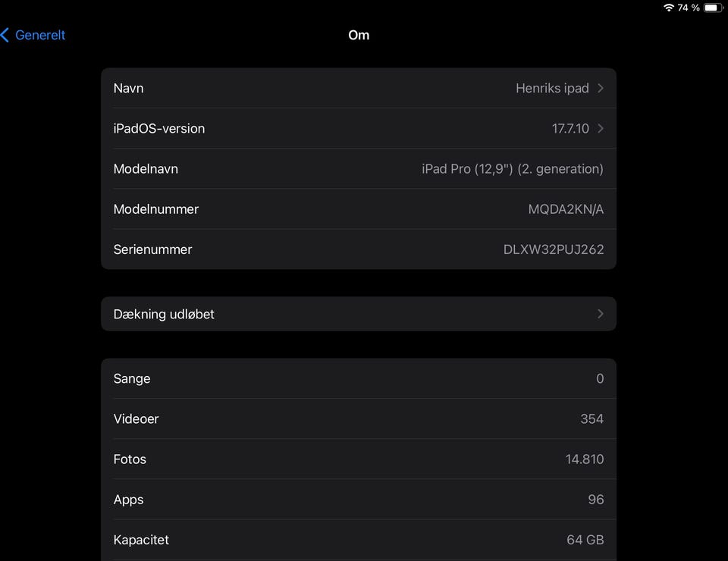Tap the 17.7.10 version number

[x=570, y=128]
